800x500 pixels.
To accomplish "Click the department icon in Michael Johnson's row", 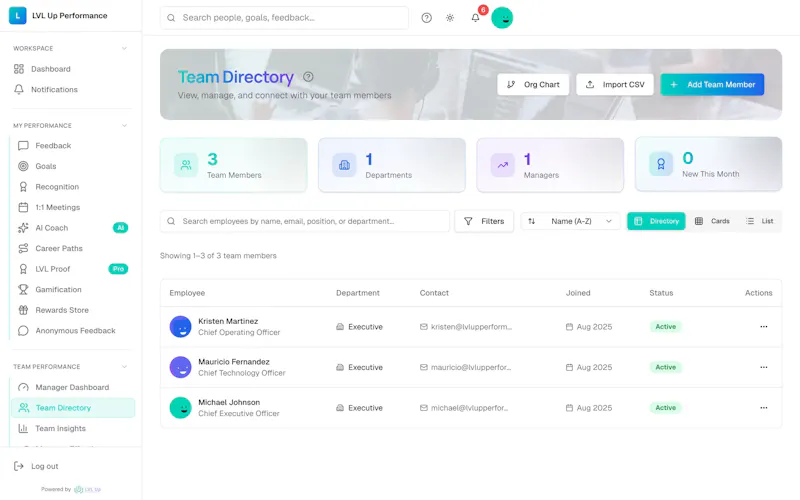I will point(340,408).
